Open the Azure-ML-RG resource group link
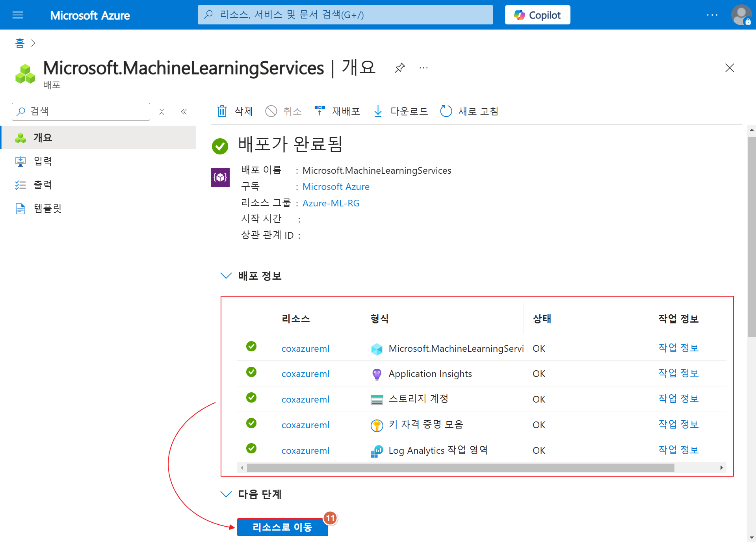 331,203
